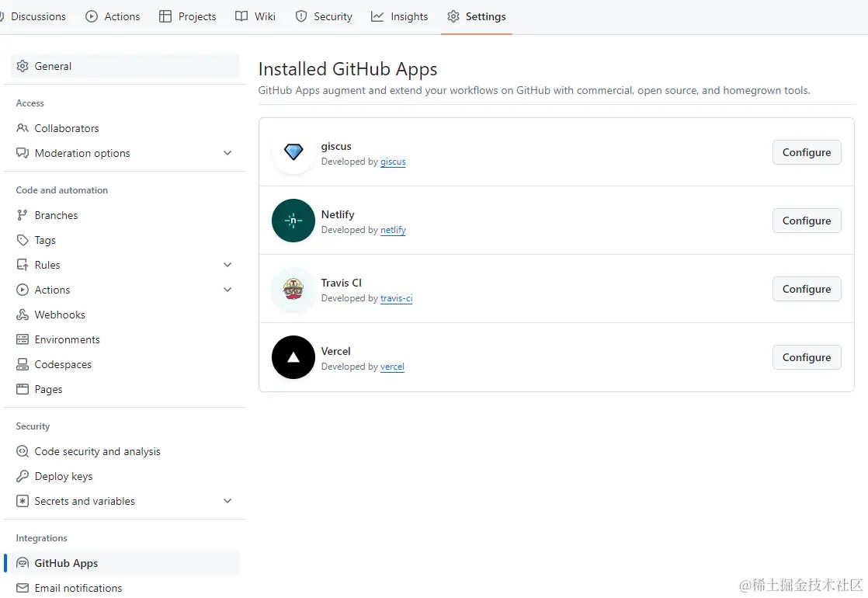Open Webhooks settings

pyautogui.click(x=125, y=315)
